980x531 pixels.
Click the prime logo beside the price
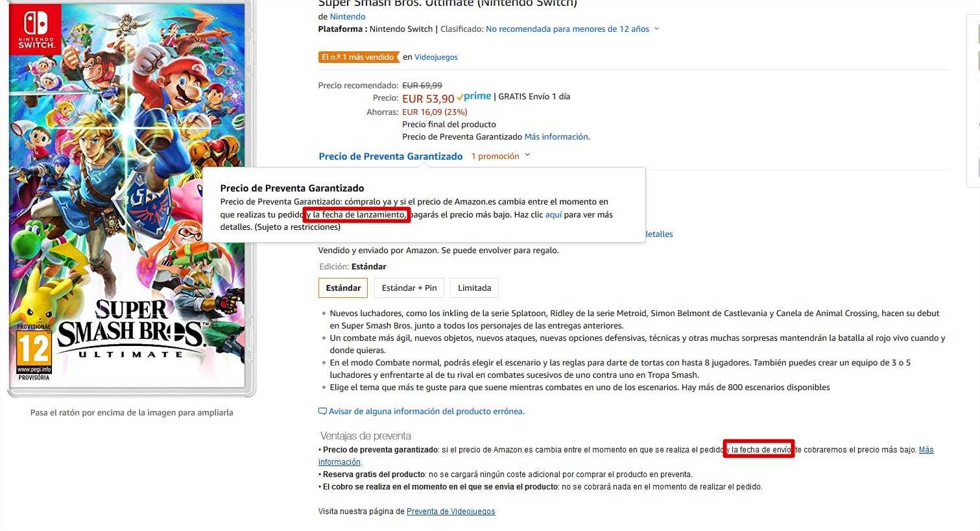tap(474, 97)
